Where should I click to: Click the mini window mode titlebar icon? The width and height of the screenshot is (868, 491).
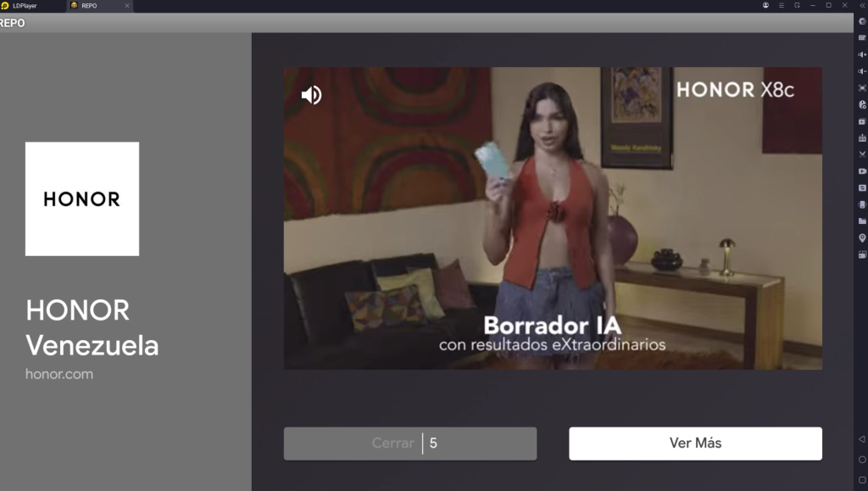797,5
